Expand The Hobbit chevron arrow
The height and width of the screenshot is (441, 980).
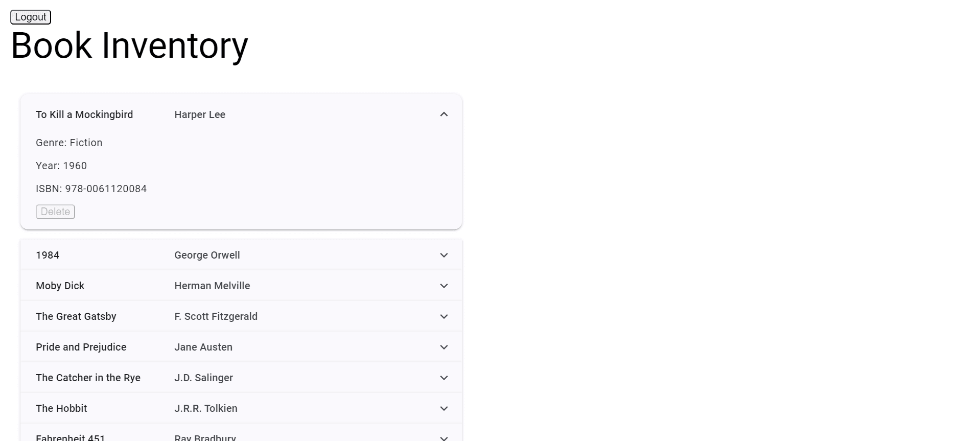pos(444,408)
